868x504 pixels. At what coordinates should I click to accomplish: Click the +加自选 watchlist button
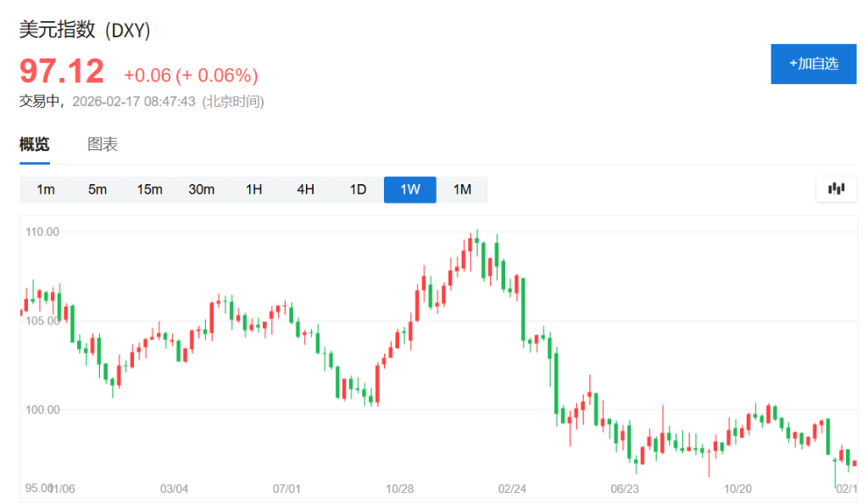point(813,64)
